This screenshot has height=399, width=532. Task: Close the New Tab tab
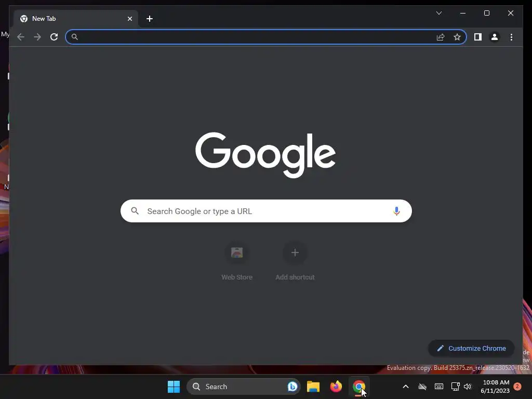(129, 19)
